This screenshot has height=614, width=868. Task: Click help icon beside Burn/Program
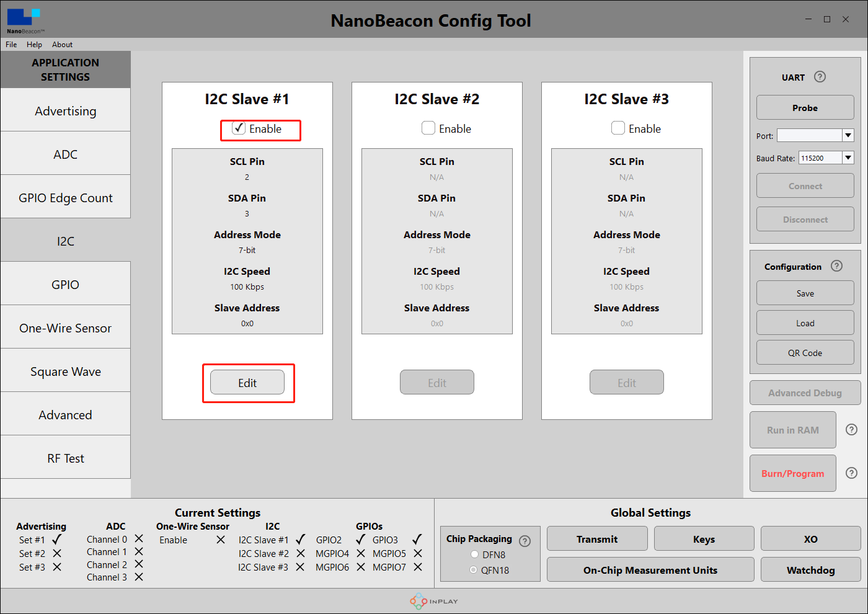pos(852,473)
